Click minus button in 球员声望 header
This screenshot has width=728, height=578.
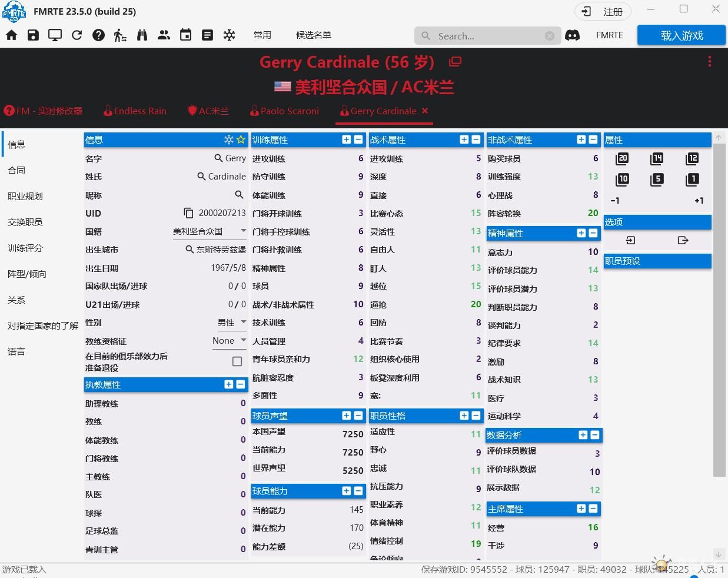click(358, 416)
